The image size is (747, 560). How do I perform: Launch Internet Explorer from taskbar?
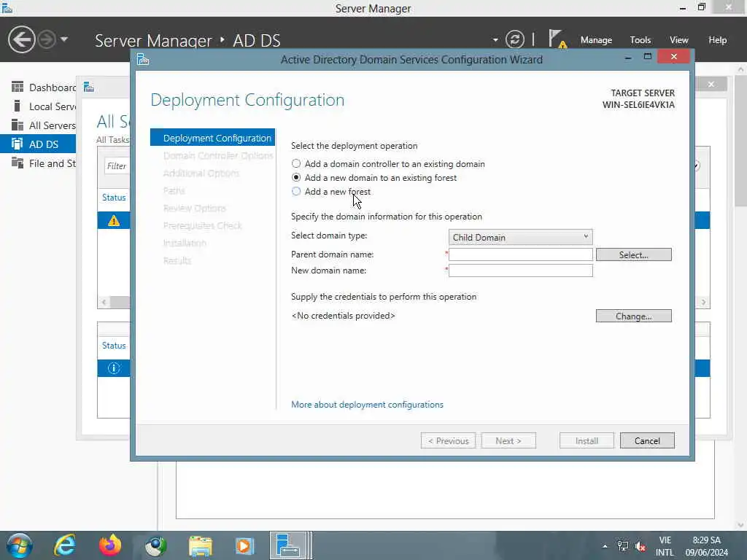pyautogui.click(x=64, y=545)
